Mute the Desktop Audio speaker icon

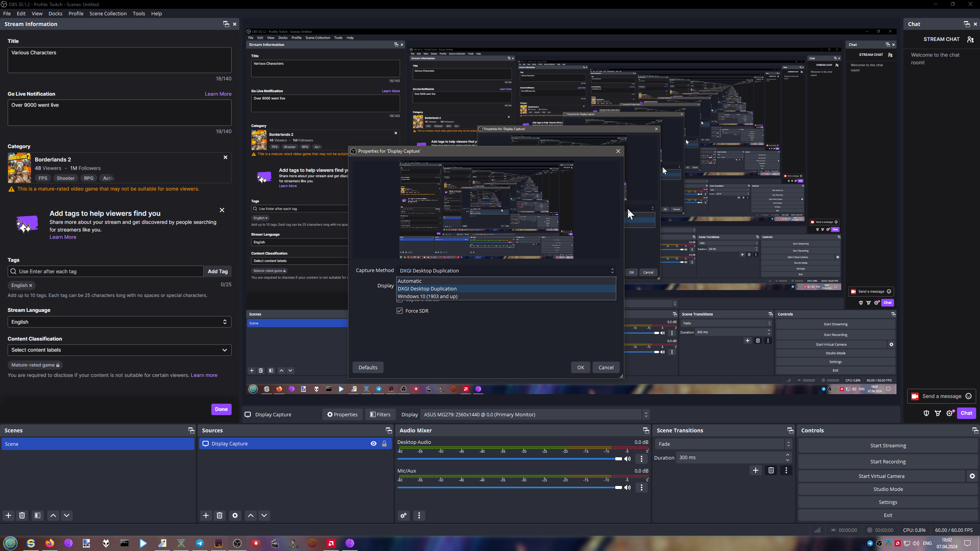point(627,459)
